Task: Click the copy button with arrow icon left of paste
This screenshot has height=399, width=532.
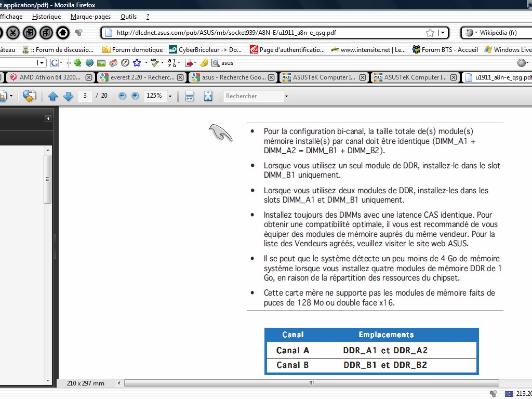Action: click(x=30, y=33)
